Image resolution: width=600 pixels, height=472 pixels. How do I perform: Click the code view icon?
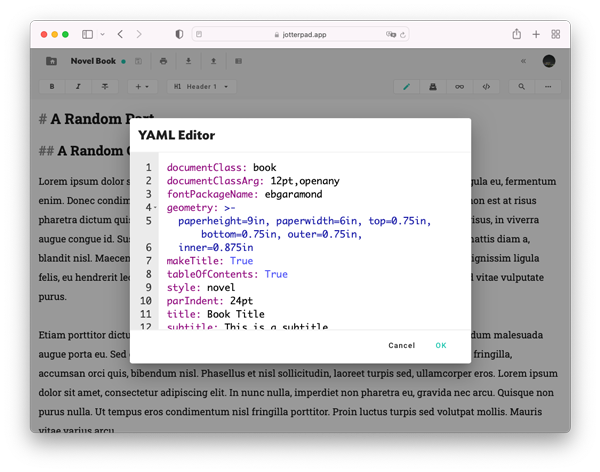point(486,87)
